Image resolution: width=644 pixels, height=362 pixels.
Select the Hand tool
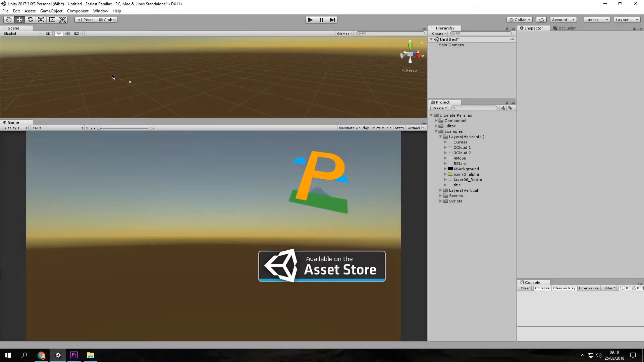9,20
